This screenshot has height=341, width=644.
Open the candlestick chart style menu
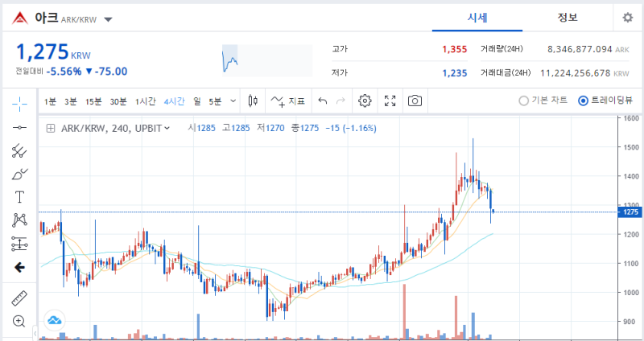click(x=254, y=101)
